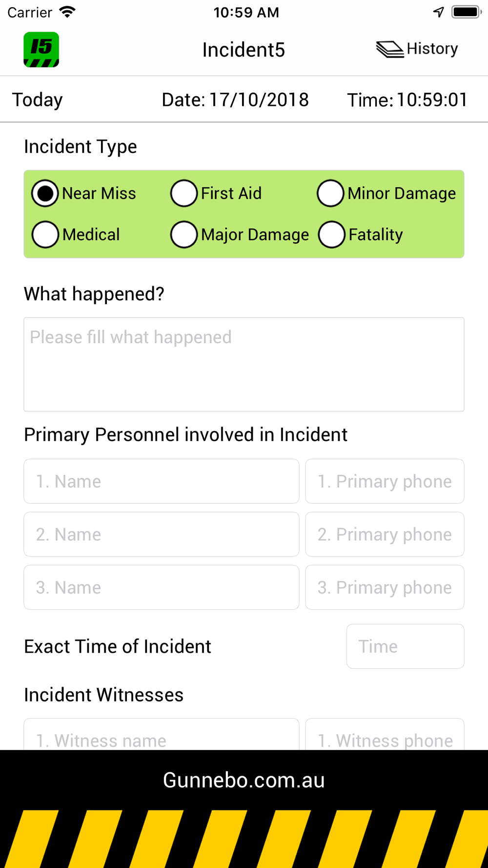The image size is (488, 868).
Task: Focus the What happened text area
Action: 244,365
